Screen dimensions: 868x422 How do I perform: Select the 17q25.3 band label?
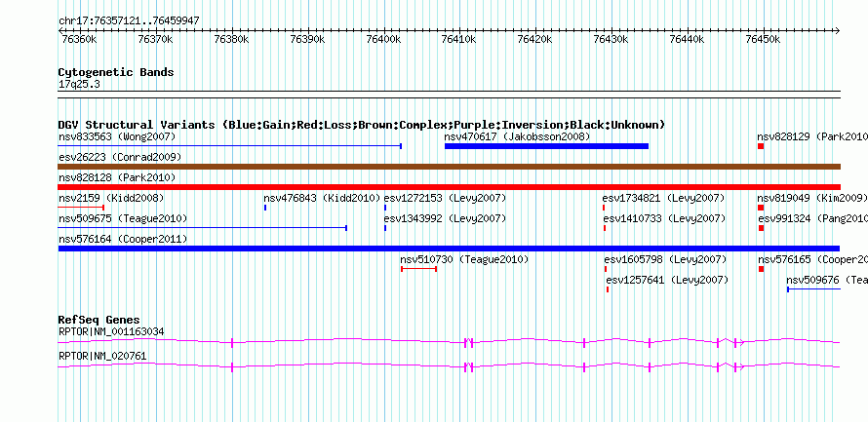(79, 85)
